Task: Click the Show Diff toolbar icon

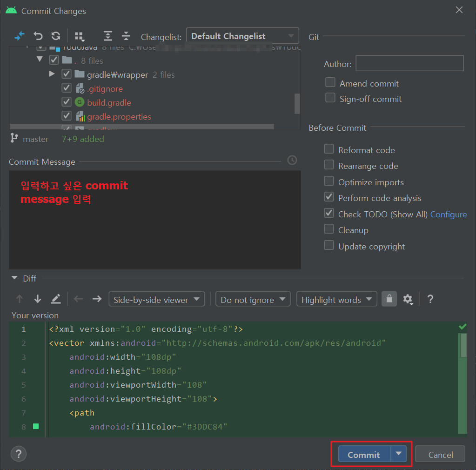Action: click(x=20, y=36)
